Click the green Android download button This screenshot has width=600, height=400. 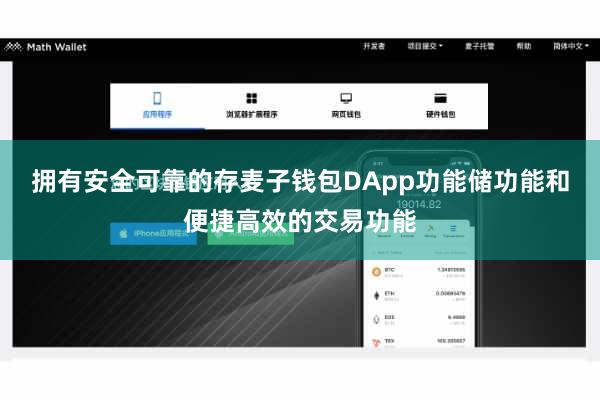(x=251, y=233)
